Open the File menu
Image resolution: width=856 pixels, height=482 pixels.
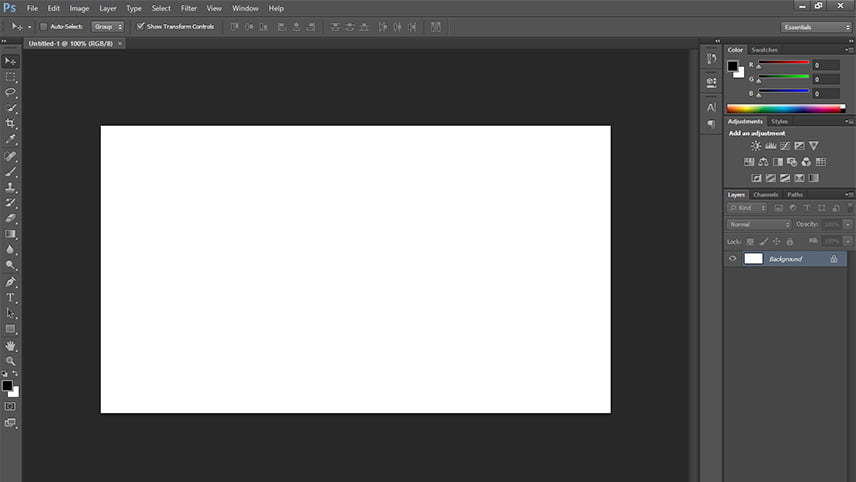33,8
